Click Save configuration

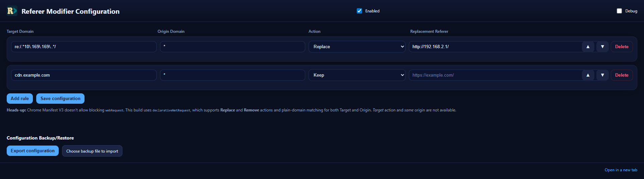click(60, 99)
